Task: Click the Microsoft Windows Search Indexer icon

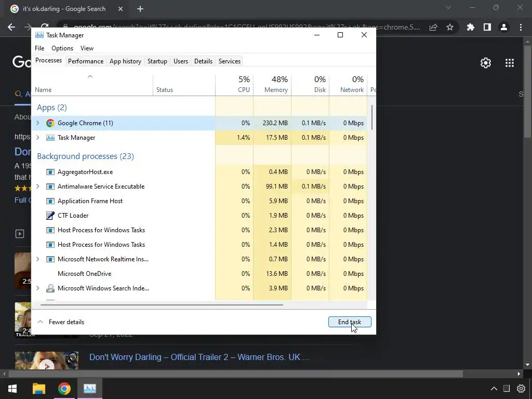Action: pos(50,288)
